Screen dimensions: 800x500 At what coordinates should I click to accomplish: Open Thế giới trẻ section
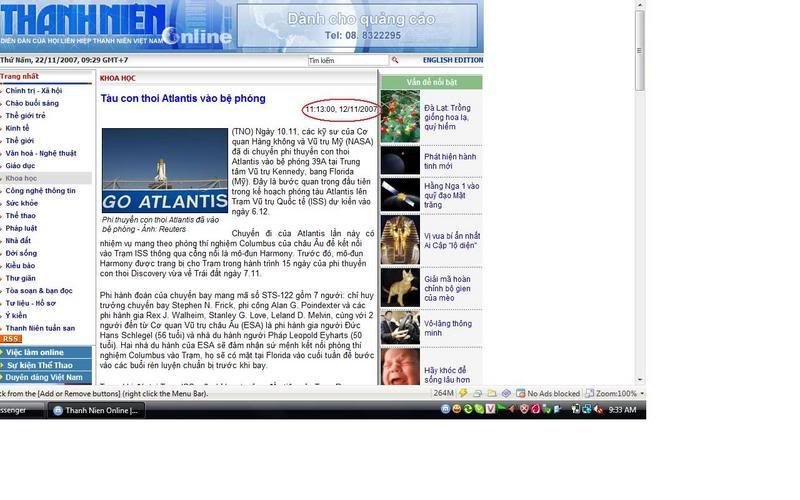click(x=26, y=116)
